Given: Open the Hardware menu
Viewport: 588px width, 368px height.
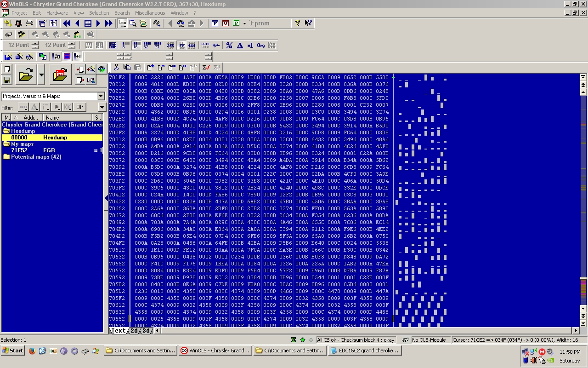Looking at the screenshot, I should click(x=57, y=13).
